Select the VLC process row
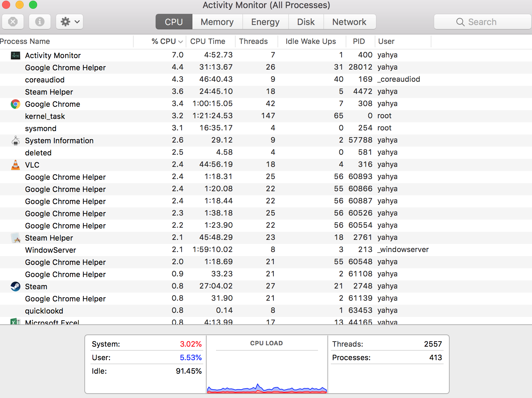 pyautogui.click(x=266, y=165)
